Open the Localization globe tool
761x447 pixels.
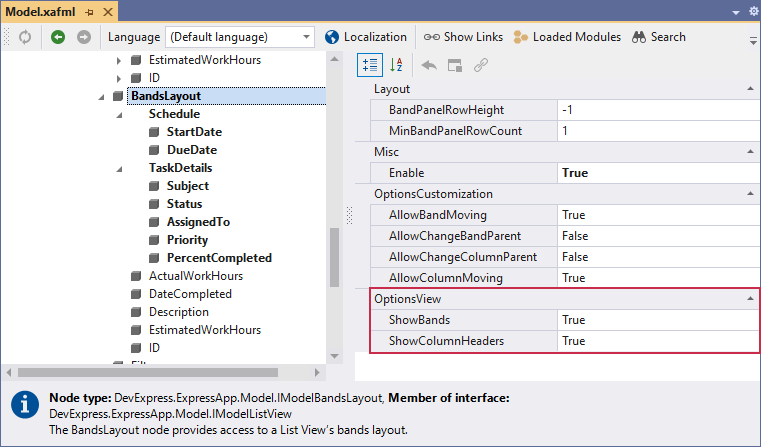click(365, 37)
